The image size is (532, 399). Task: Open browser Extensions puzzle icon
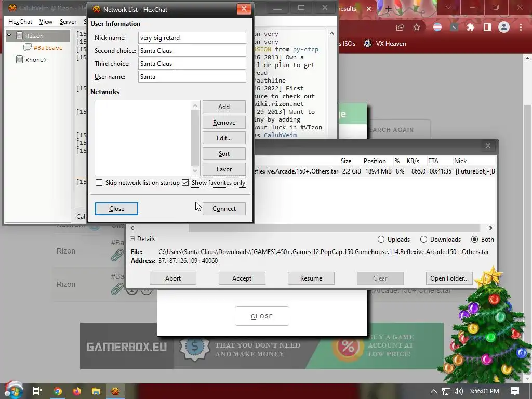tap(471, 28)
